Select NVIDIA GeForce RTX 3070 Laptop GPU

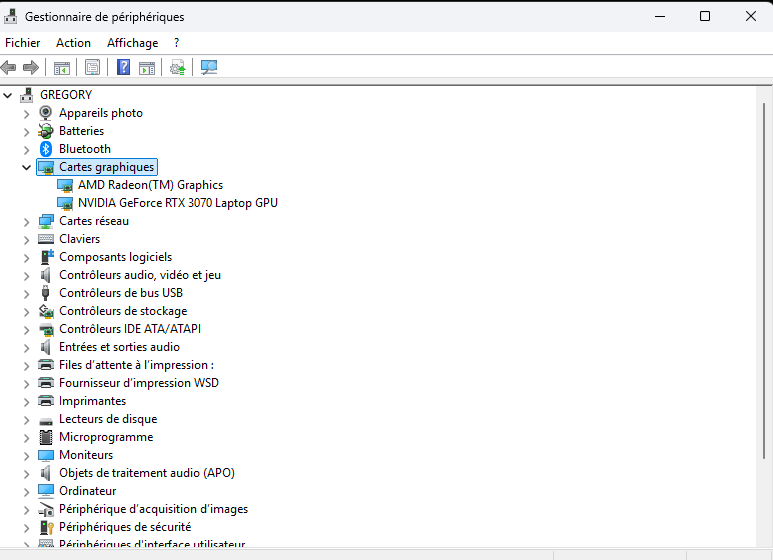(178, 203)
